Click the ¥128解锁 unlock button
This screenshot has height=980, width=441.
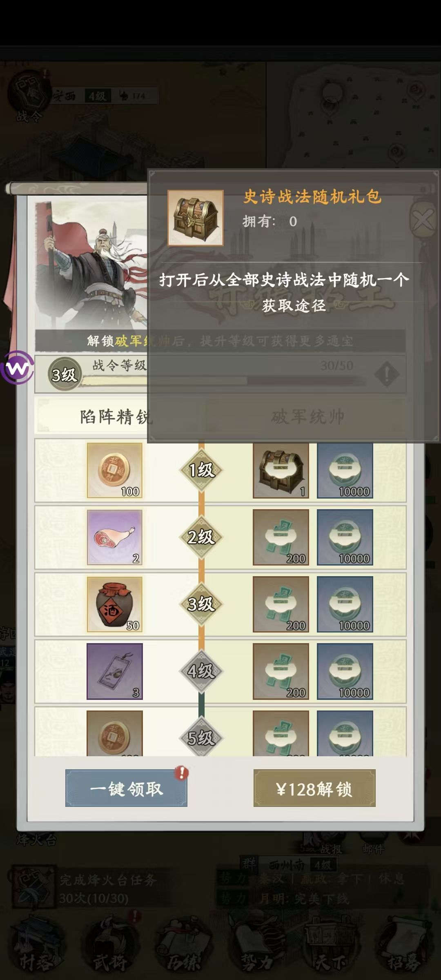pyautogui.click(x=314, y=788)
